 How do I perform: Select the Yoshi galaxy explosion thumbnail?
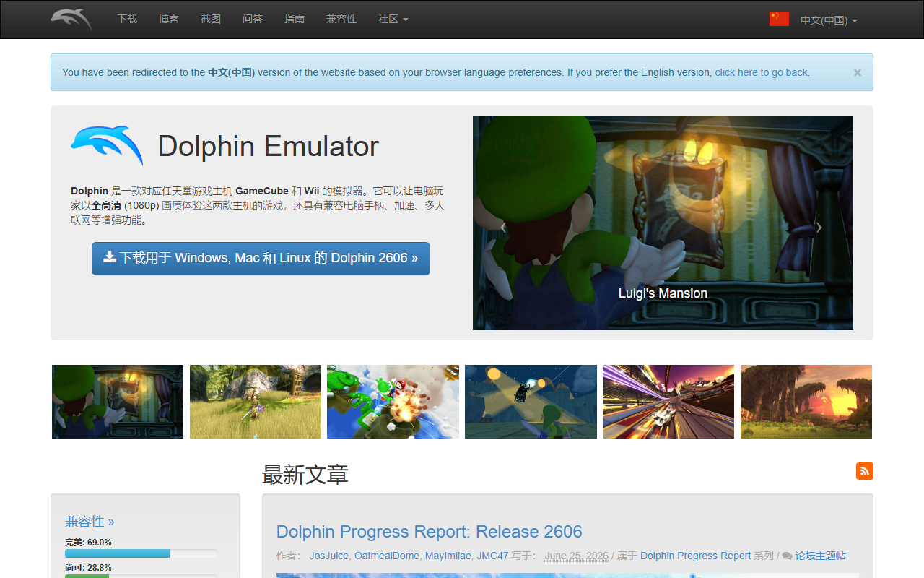coord(393,402)
